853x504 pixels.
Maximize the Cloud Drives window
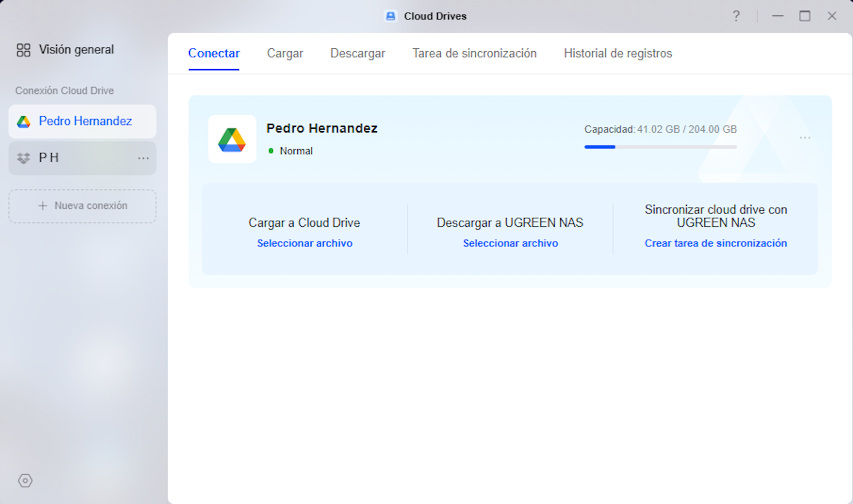[805, 16]
